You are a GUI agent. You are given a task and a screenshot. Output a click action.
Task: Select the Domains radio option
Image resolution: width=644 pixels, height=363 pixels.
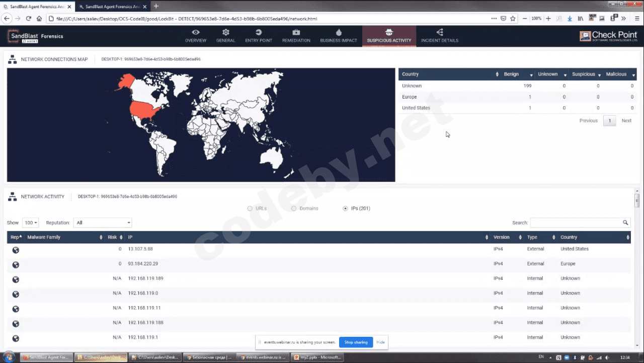point(294,208)
